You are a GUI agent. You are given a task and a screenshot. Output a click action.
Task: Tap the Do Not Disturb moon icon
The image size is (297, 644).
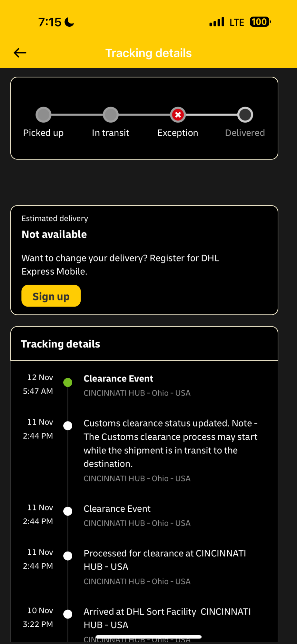[x=69, y=22]
